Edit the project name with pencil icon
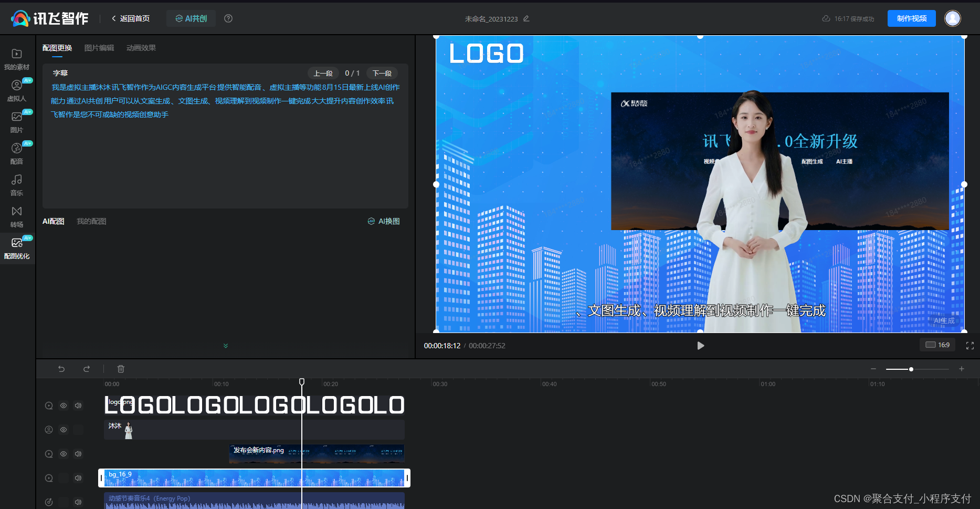Viewport: 980px width, 509px height. tap(526, 18)
